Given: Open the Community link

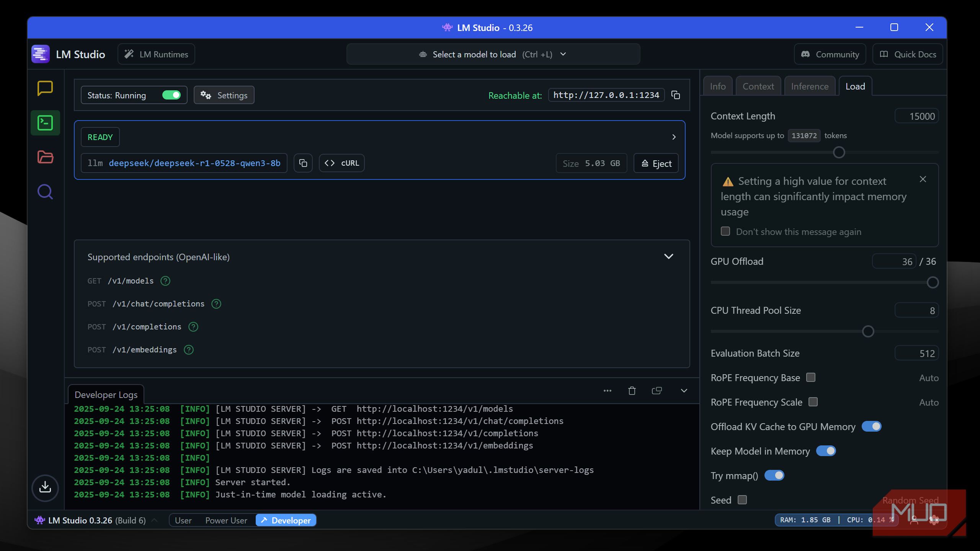Looking at the screenshot, I should [x=830, y=54].
